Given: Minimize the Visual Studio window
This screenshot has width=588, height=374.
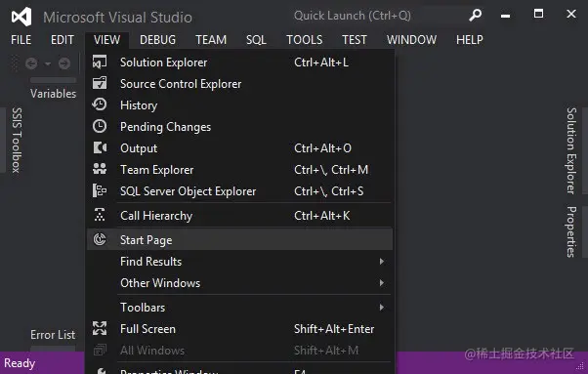Looking at the screenshot, I should pos(506,15).
